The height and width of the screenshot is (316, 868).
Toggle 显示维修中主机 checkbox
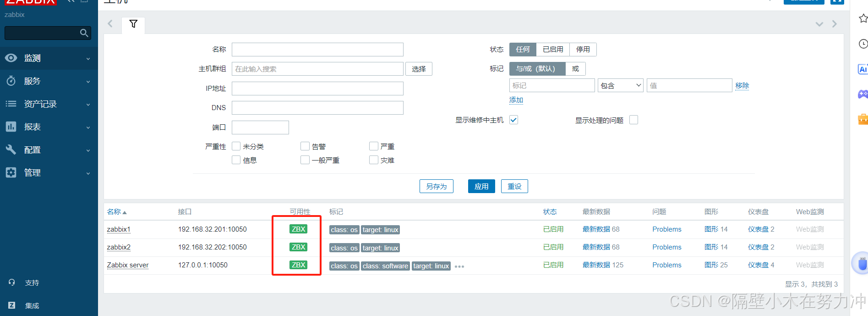coord(513,120)
